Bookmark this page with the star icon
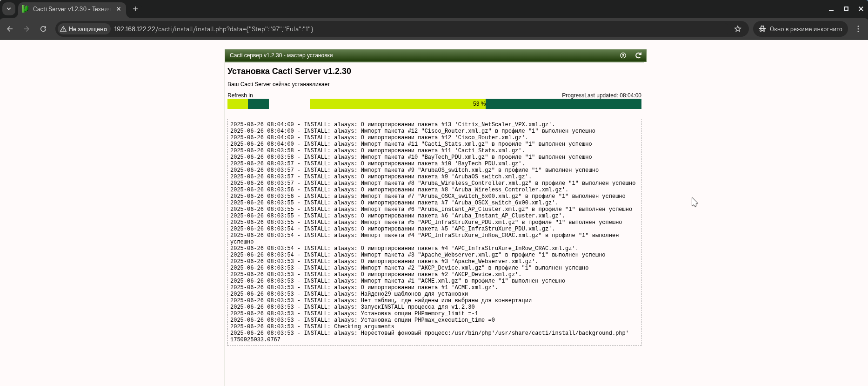868x386 pixels. (x=738, y=29)
